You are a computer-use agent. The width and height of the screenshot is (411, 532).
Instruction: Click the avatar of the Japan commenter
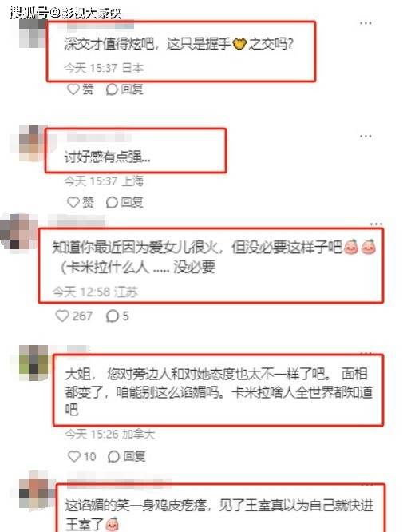pyautogui.click(x=32, y=34)
